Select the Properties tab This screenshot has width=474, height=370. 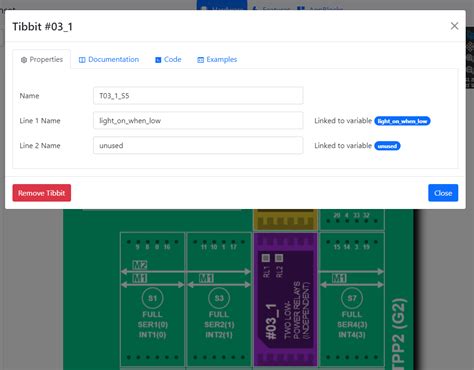[x=42, y=59]
